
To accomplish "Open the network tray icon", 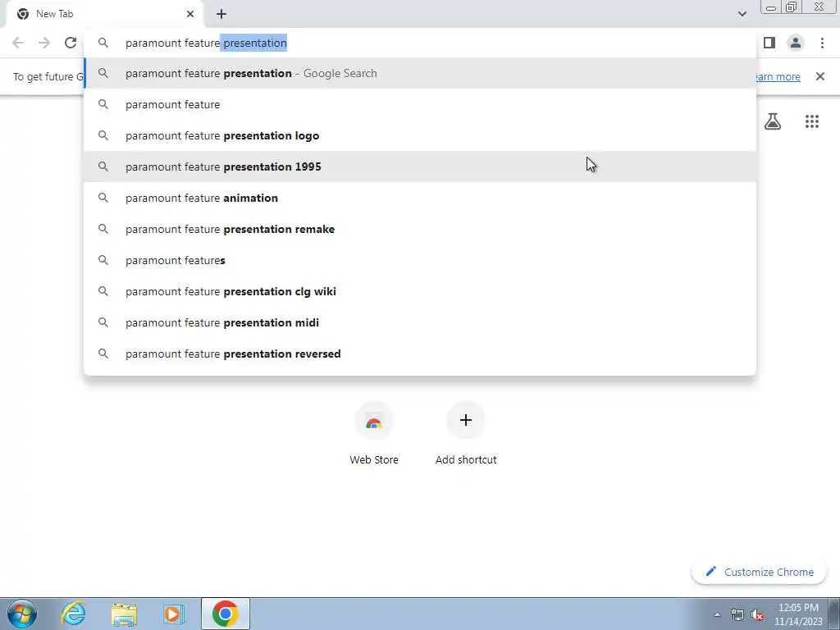I will coord(737,614).
